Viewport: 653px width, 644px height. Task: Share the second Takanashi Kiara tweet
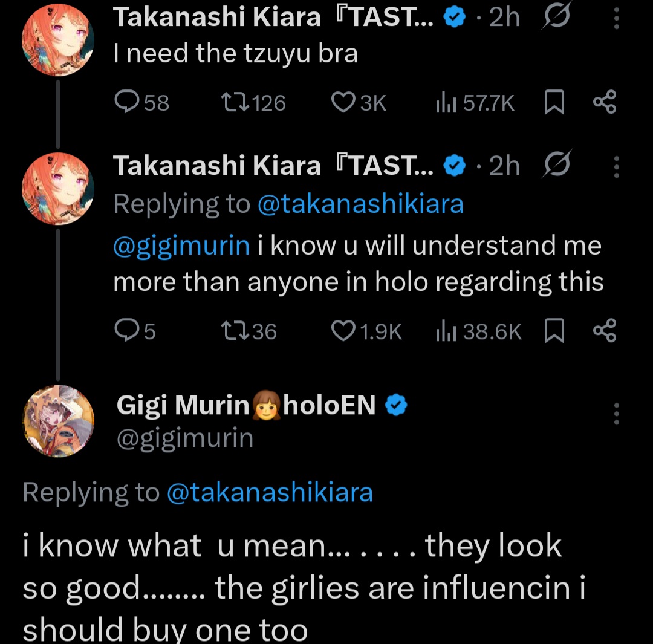(604, 331)
